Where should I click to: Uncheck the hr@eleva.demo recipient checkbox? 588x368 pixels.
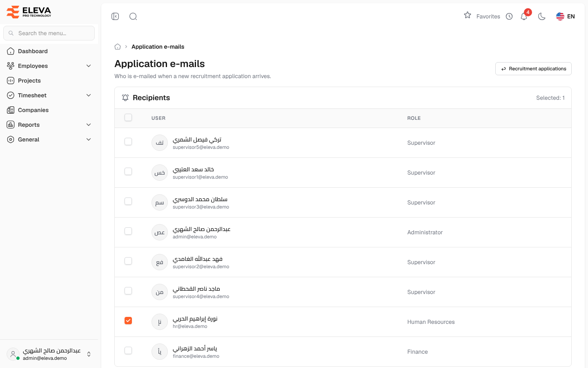[128, 321]
